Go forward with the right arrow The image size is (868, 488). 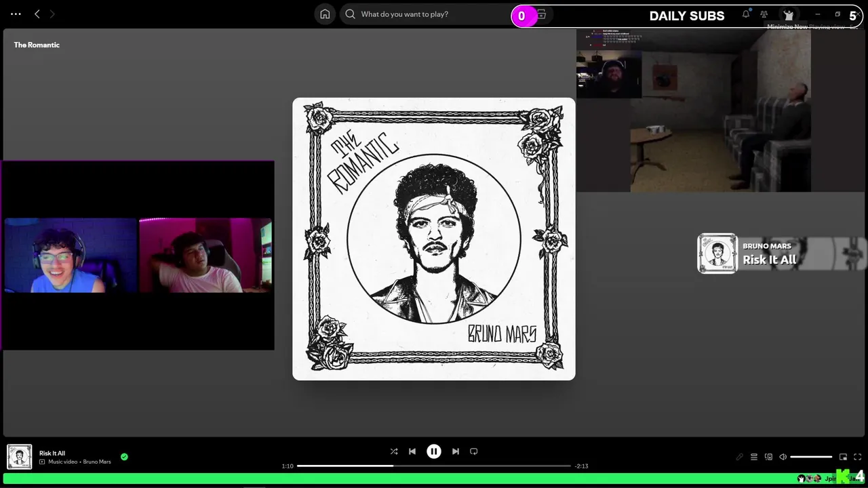[x=52, y=14]
